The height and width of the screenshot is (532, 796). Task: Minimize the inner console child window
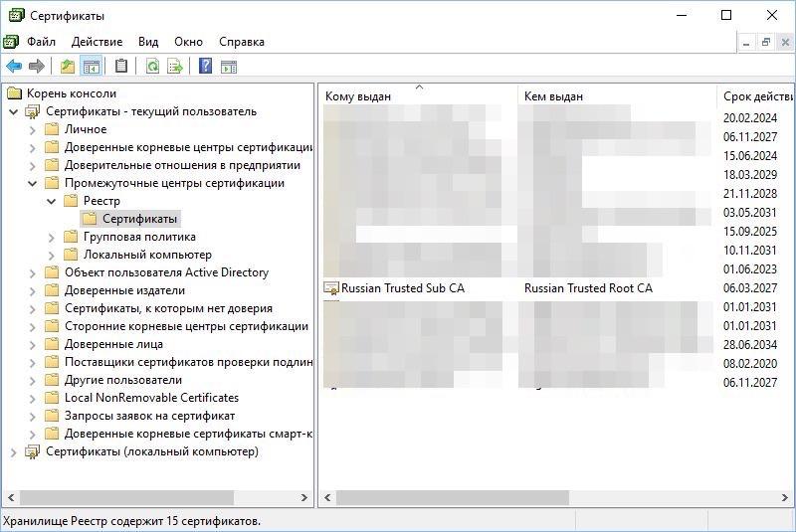(746, 43)
